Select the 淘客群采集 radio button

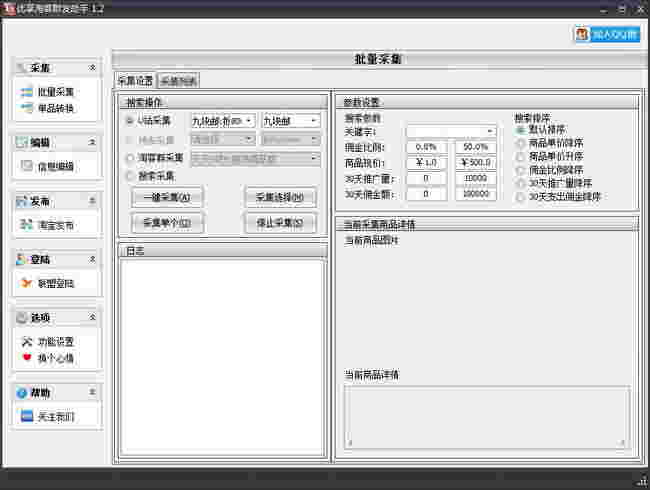[130, 158]
